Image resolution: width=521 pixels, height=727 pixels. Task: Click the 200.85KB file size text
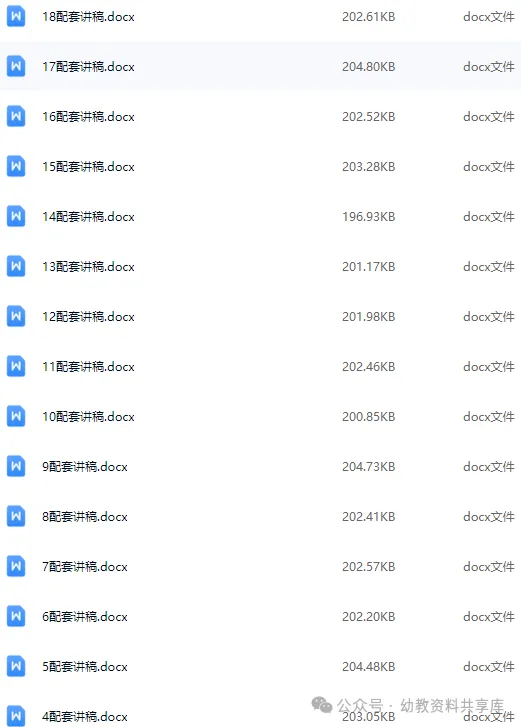coord(369,416)
